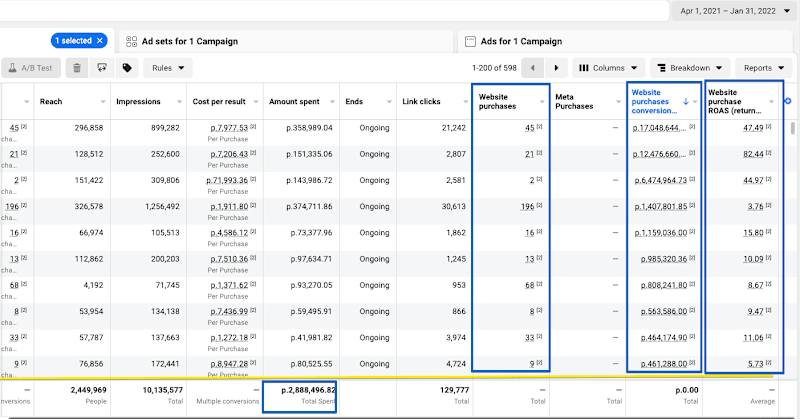Image resolution: width=800 pixels, height=419 pixels.
Task: Click the vertical table scrollbar
Action: tap(792, 128)
